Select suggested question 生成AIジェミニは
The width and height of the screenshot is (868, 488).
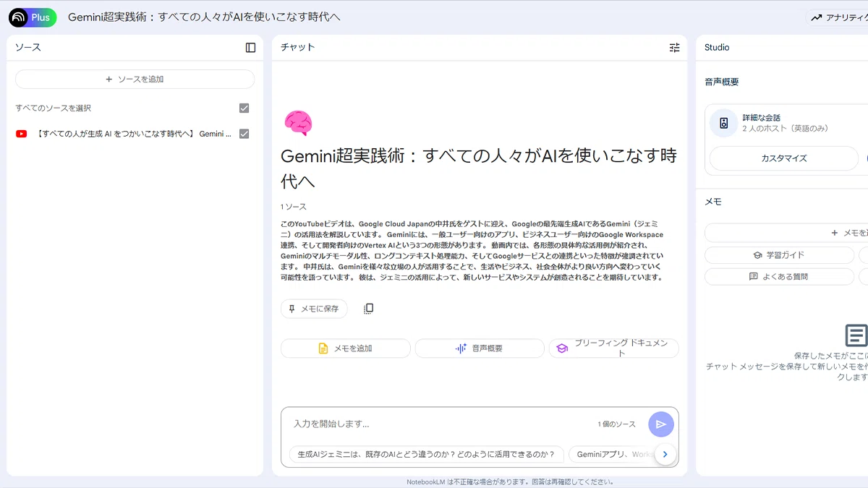pos(426,455)
